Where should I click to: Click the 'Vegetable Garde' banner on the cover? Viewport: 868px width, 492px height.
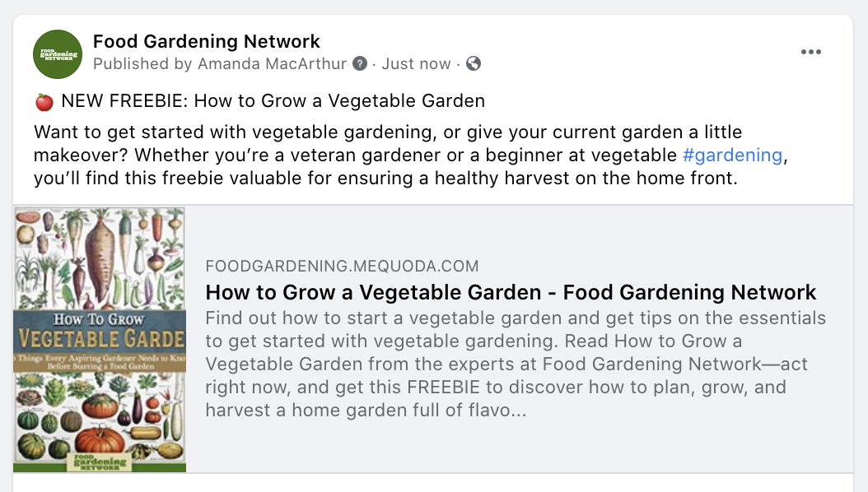(100, 338)
